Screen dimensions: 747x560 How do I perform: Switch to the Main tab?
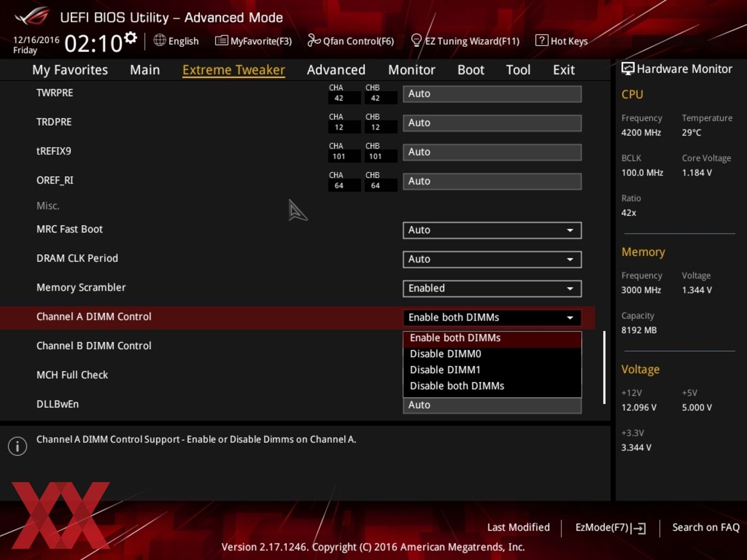(145, 70)
